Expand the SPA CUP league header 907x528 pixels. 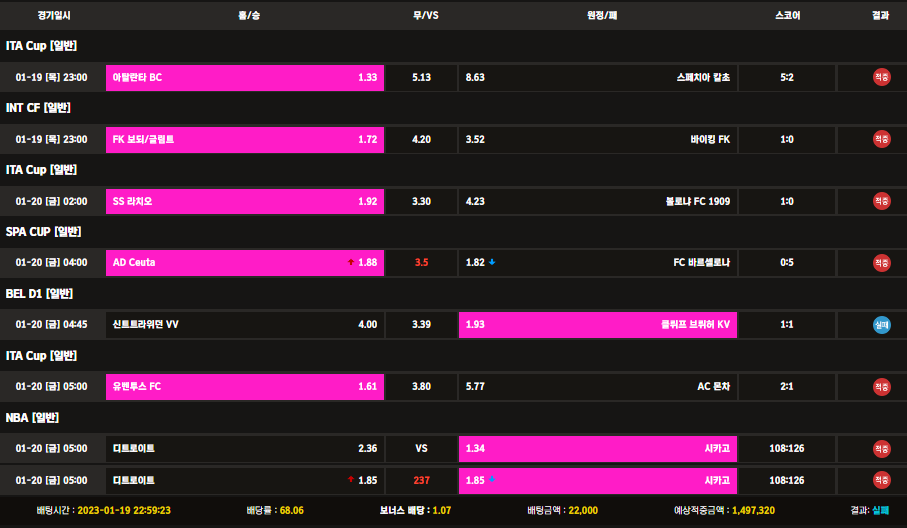point(43,232)
